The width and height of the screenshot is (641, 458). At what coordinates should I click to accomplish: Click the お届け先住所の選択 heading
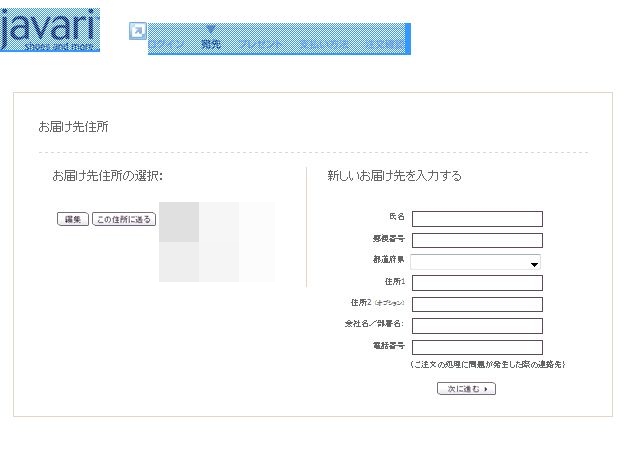tap(108, 176)
